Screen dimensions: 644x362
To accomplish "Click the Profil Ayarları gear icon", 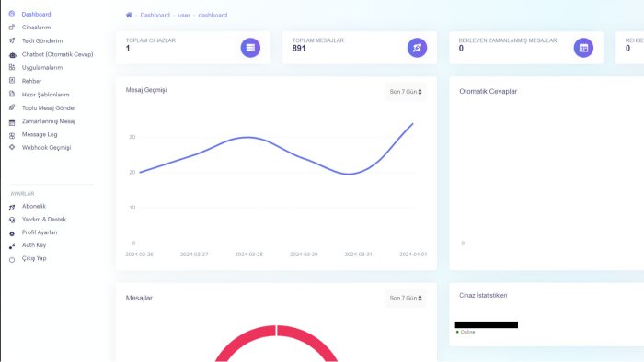I will 11,233.
